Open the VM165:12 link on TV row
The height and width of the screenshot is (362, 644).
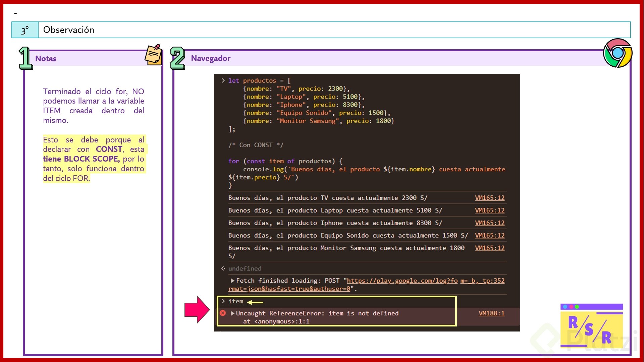(x=489, y=198)
